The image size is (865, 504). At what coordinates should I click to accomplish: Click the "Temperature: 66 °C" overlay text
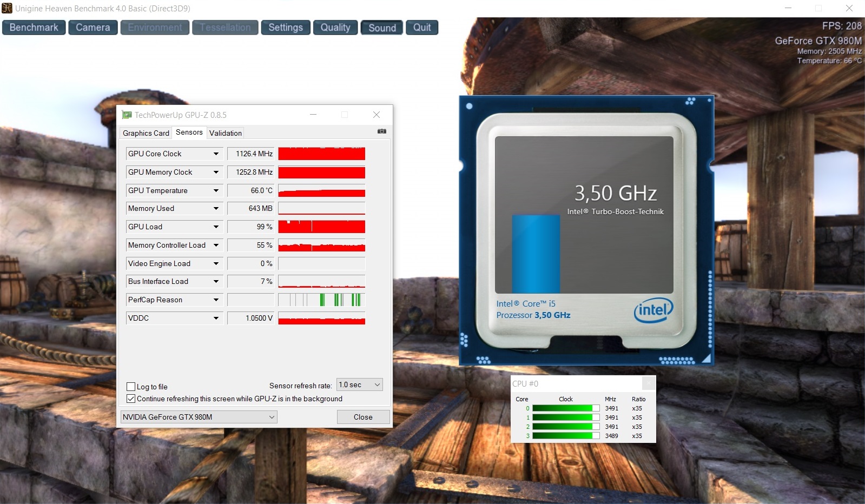tap(829, 61)
